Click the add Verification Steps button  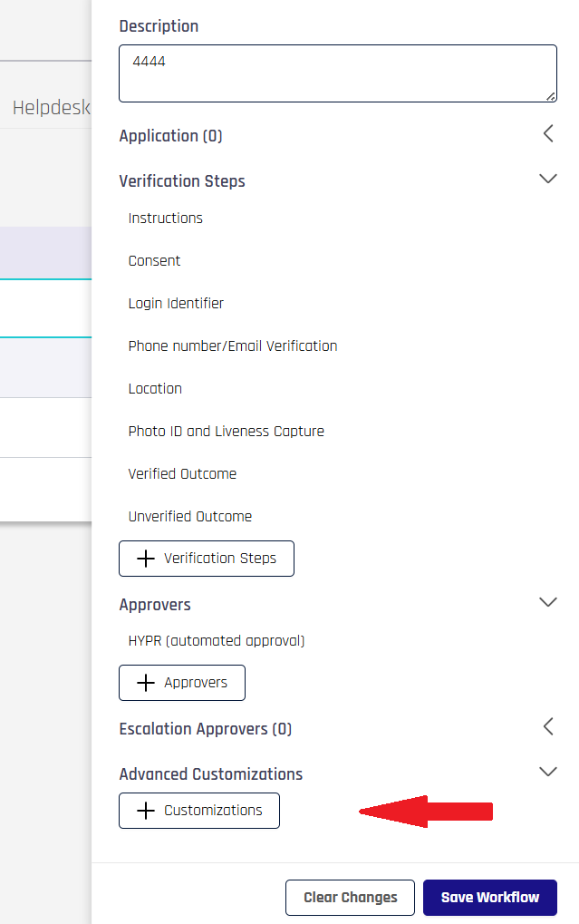click(207, 559)
